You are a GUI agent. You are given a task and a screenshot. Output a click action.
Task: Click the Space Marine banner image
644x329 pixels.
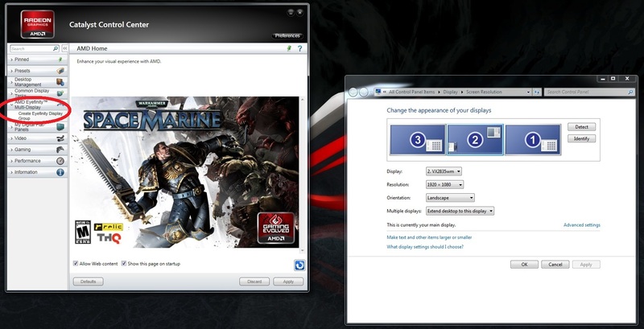coord(185,172)
